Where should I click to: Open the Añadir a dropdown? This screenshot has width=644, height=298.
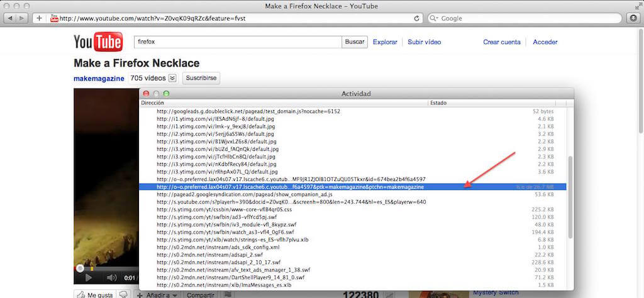coord(157,295)
